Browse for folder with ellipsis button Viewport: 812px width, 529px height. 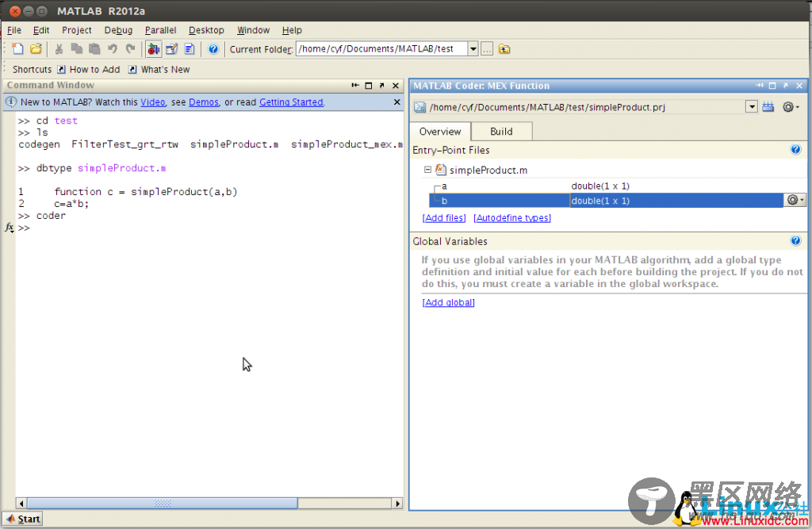pyautogui.click(x=487, y=49)
